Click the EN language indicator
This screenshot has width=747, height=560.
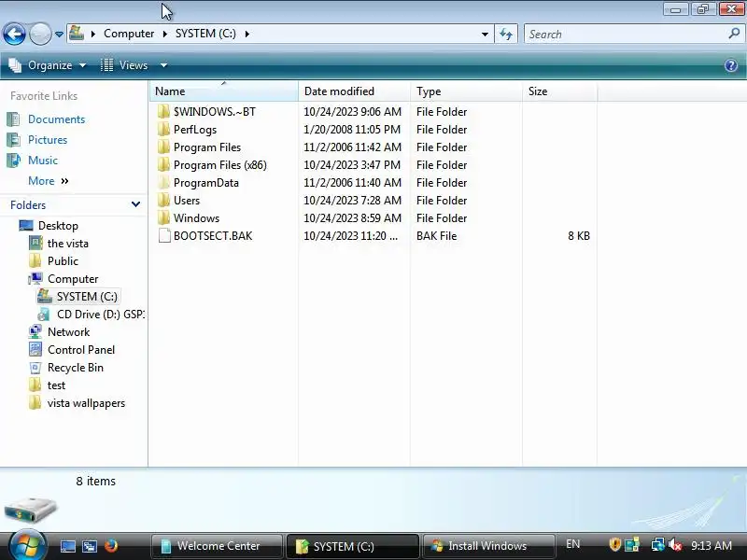click(x=572, y=544)
